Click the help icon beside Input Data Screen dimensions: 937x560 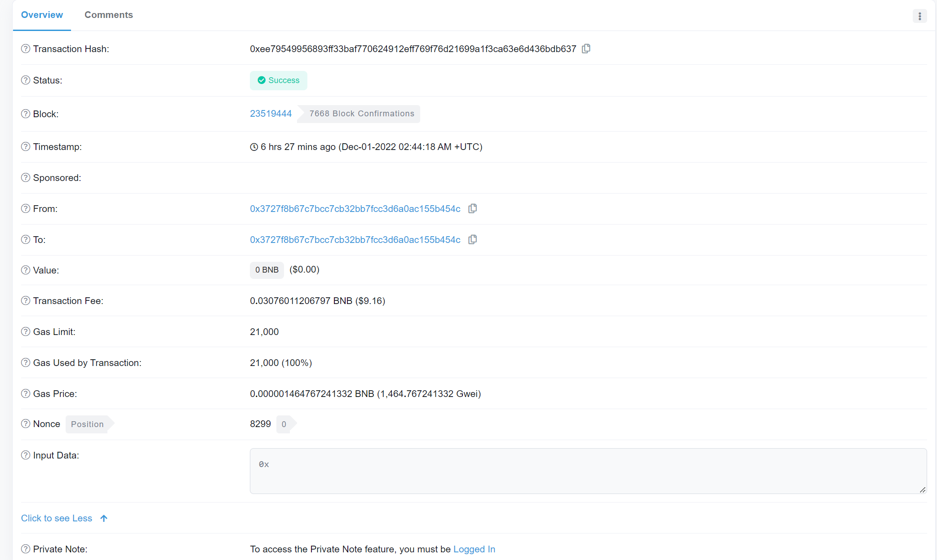point(25,455)
